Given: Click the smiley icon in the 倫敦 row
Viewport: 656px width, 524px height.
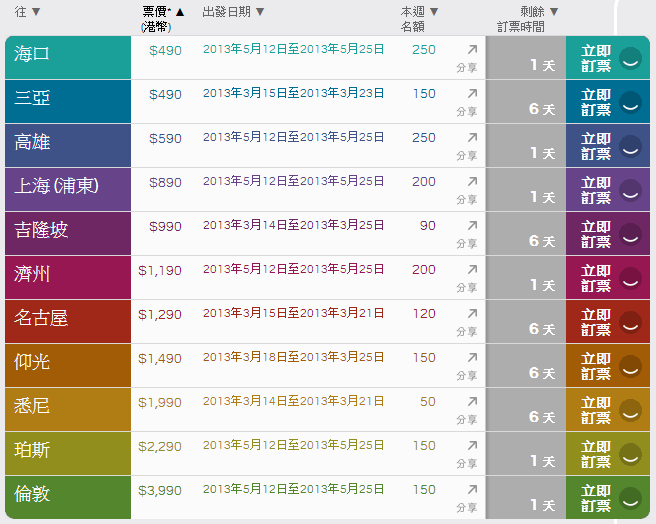Looking at the screenshot, I should click(x=630, y=497).
